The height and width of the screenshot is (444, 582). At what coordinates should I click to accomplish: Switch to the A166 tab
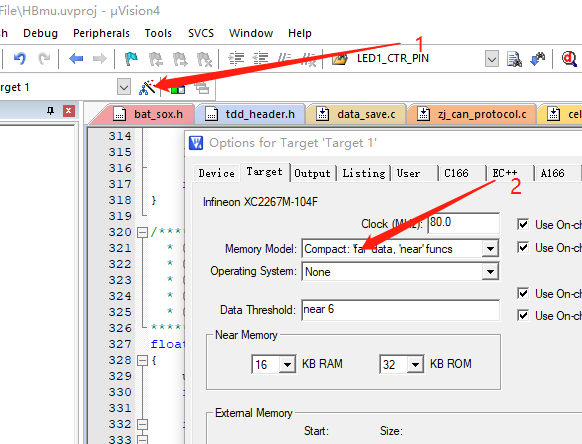tap(558, 173)
